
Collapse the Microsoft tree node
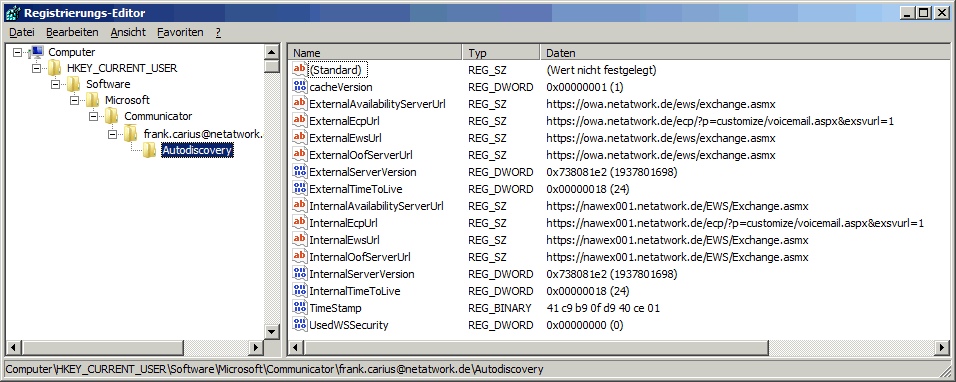pos(74,100)
